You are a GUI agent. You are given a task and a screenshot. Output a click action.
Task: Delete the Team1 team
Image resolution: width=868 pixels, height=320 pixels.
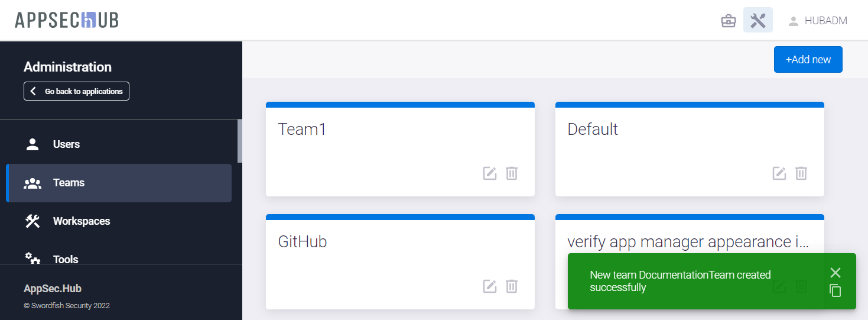(512, 173)
